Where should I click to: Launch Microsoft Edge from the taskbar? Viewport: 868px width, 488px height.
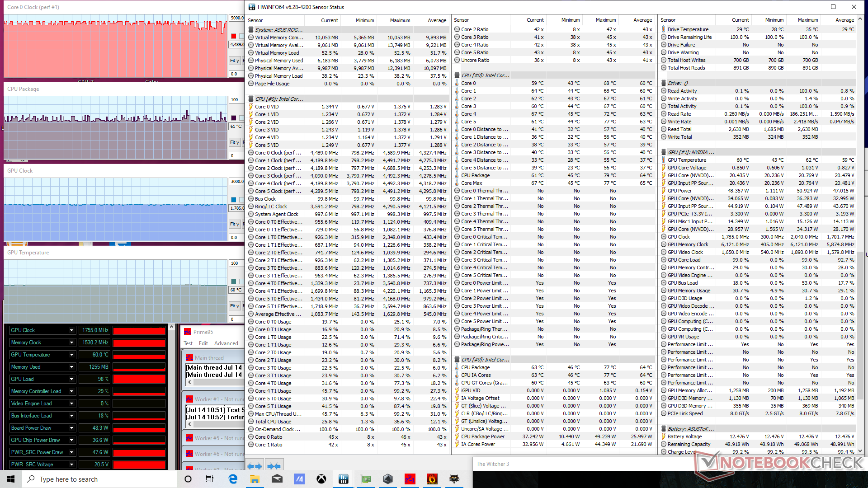coord(233,479)
